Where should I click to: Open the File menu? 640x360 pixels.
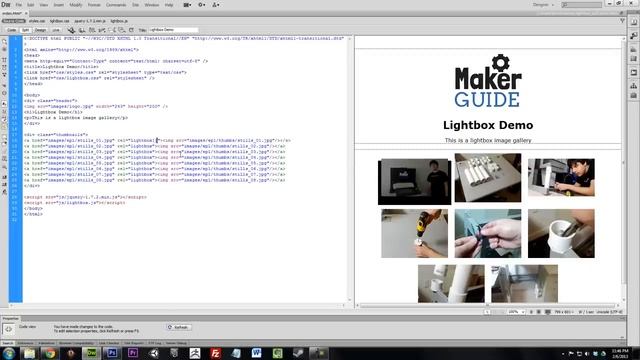(19, 5)
